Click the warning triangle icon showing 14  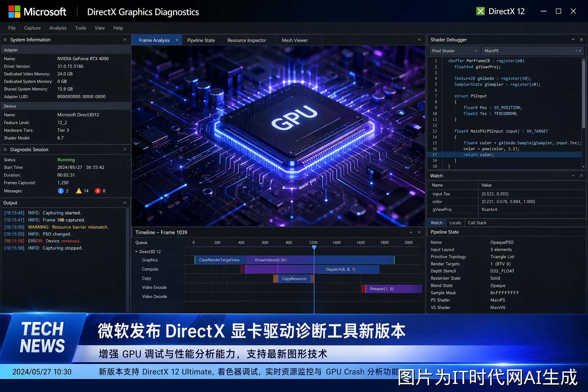pyautogui.click(x=79, y=191)
